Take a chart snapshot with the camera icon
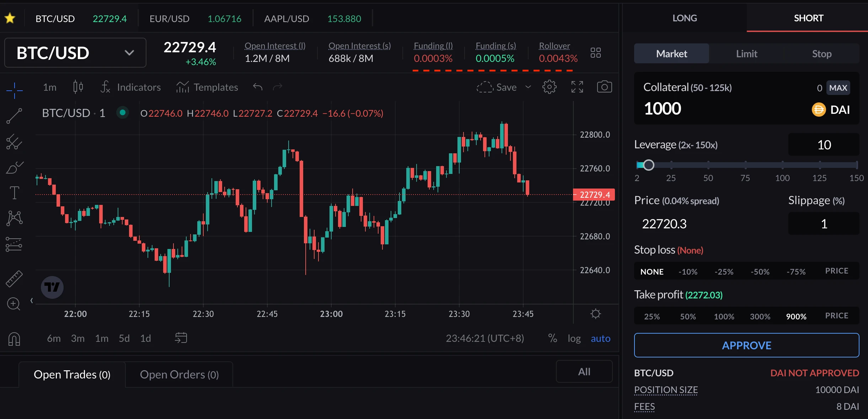This screenshot has height=419, width=868. [604, 87]
